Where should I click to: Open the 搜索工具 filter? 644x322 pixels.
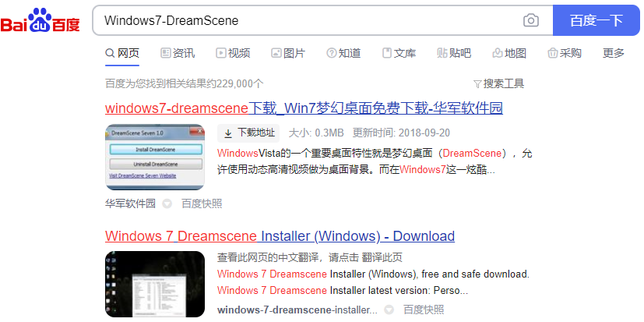pos(498,83)
